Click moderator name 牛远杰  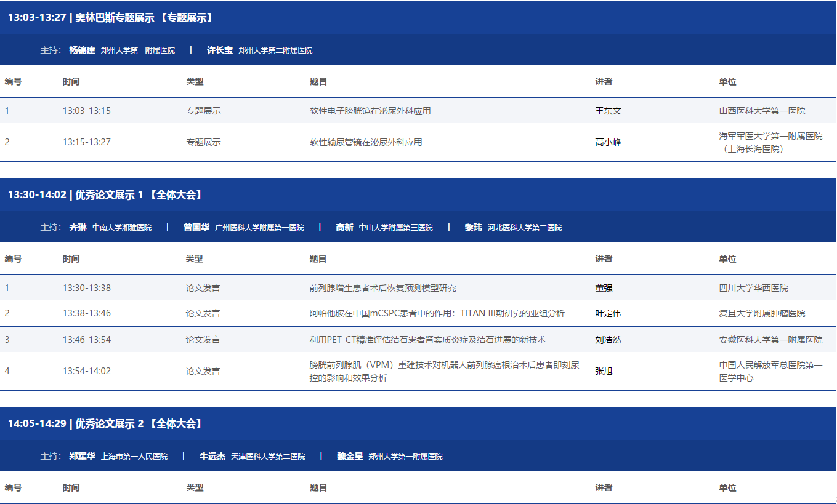[212, 457]
